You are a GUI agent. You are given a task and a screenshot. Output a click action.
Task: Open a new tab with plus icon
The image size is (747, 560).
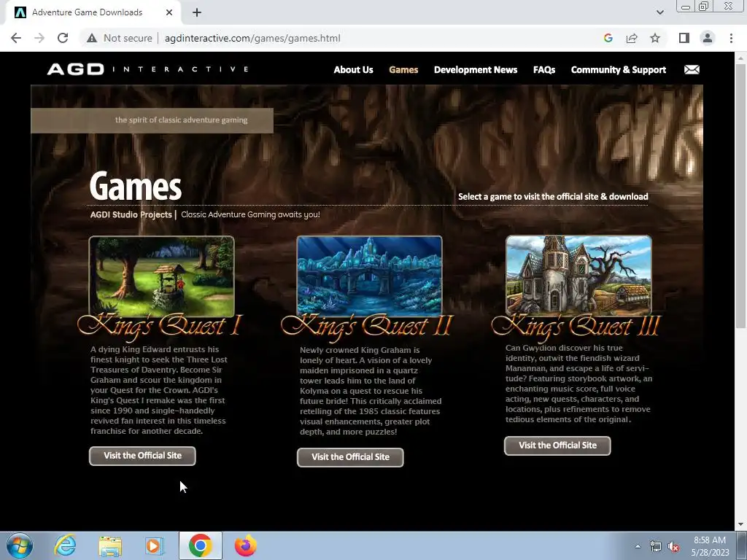tap(197, 12)
